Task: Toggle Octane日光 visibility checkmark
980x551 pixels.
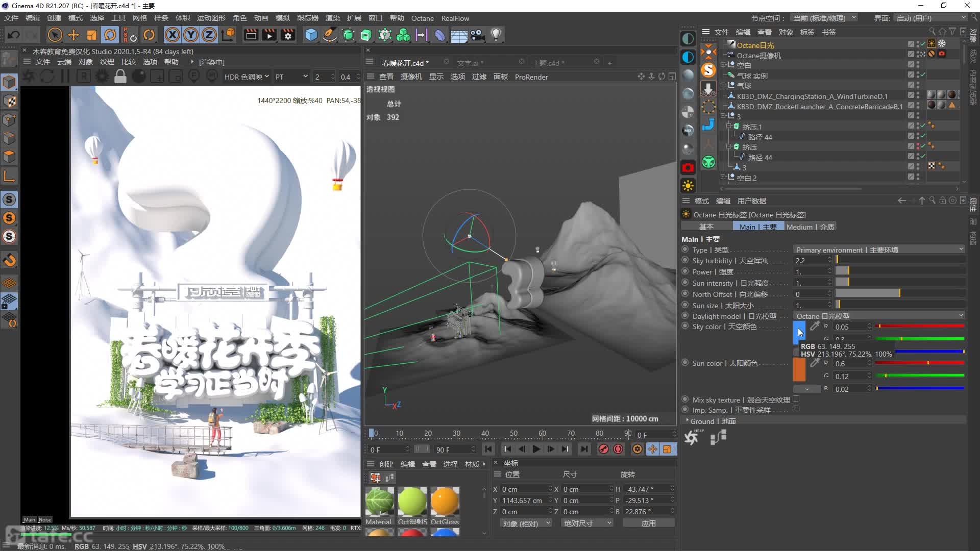Action: [923, 44]
